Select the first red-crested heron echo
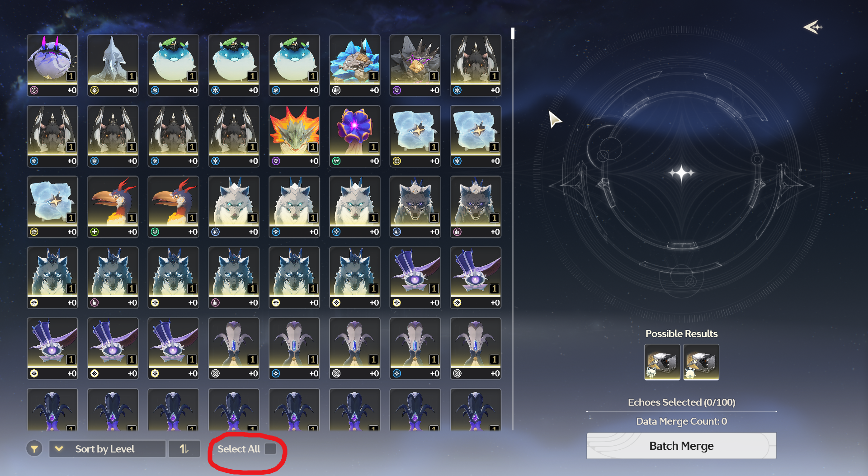The height and width of the screenshot is (476, 868). [x=113, y=207]
